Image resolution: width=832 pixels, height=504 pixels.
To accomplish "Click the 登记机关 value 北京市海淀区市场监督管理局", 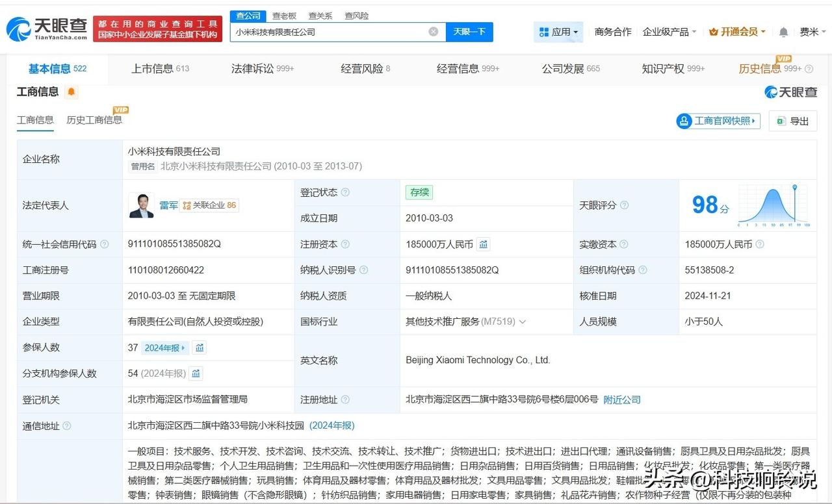I will tap(188, 399).
